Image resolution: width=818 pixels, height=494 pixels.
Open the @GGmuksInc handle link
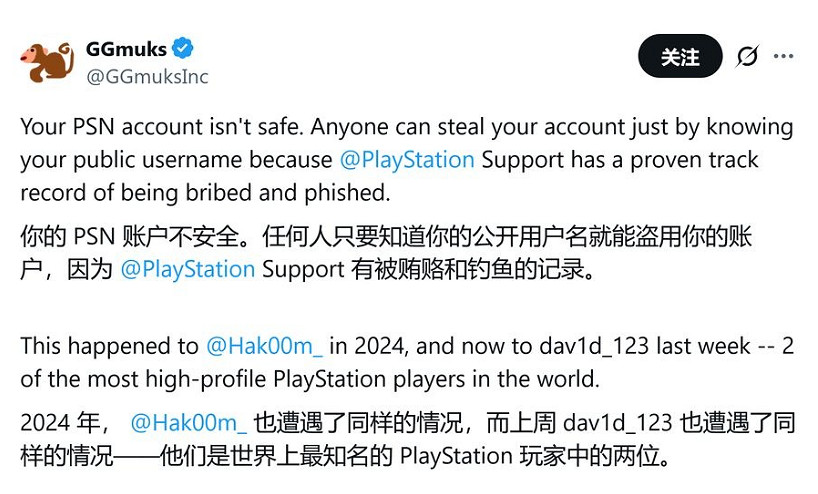147,76
